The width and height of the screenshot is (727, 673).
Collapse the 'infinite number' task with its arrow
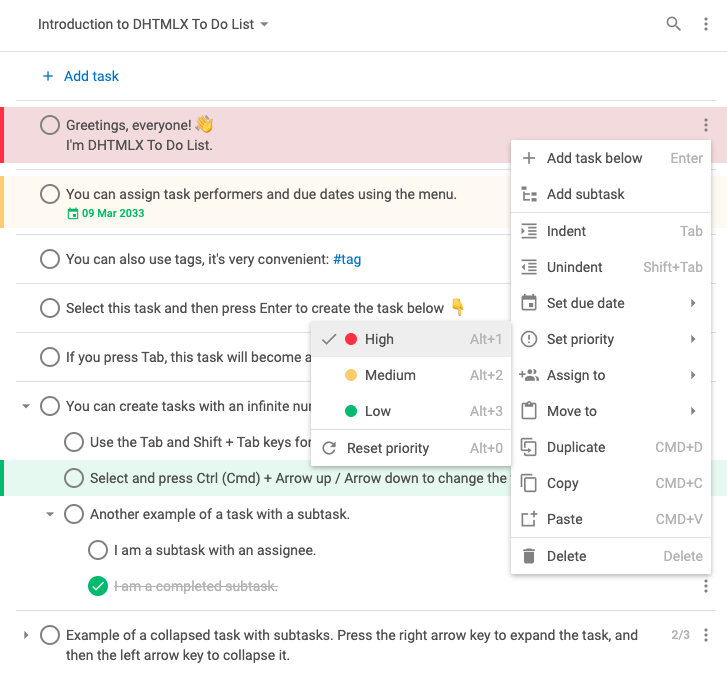click(26, 406)
